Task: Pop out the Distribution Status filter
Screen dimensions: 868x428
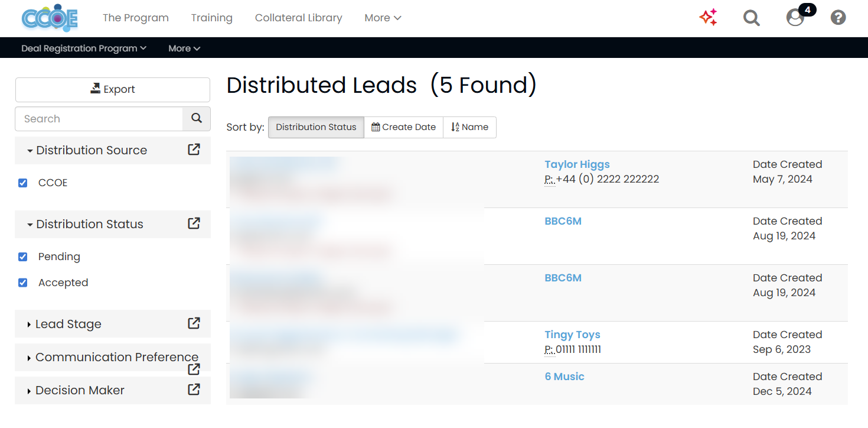Action: 194,223
